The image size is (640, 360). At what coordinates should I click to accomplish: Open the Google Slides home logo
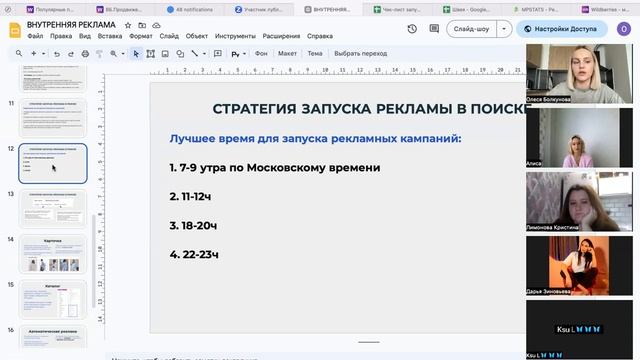[15, 31]
